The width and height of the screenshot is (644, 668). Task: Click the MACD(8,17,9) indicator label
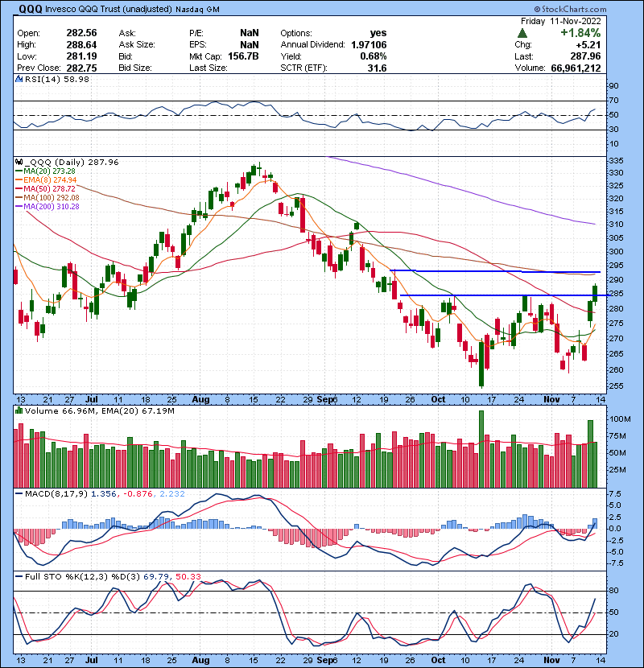click(56, 494)
